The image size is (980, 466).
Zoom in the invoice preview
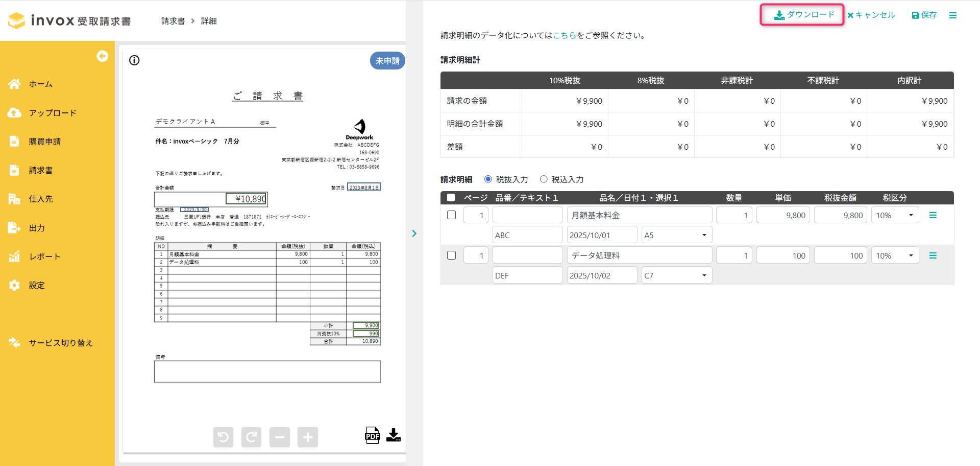[308, 437]
